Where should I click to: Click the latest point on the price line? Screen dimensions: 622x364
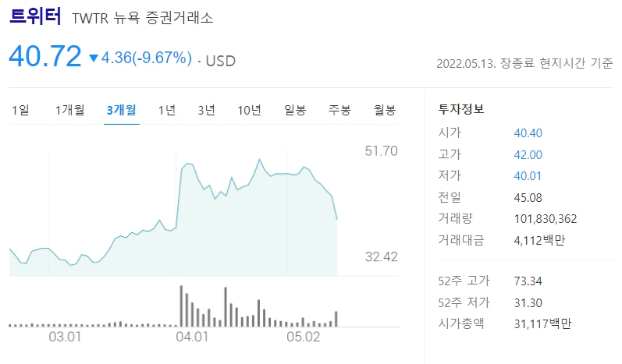pyautogui.click(x=337, y=219)
